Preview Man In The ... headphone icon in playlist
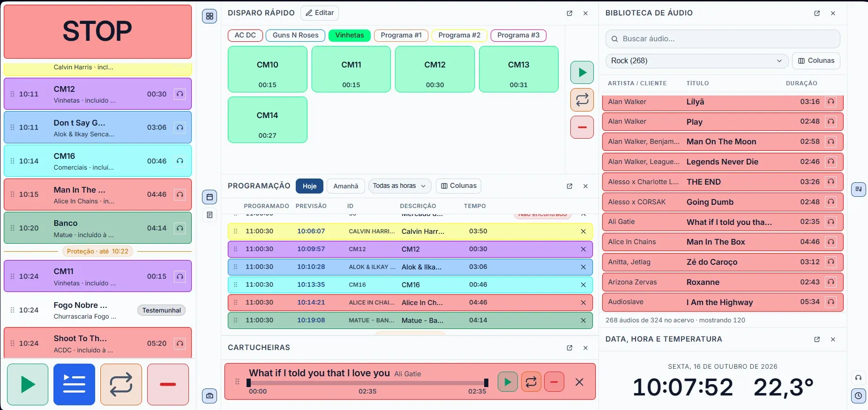Screen dimensions: 868x410 [180, 194]
